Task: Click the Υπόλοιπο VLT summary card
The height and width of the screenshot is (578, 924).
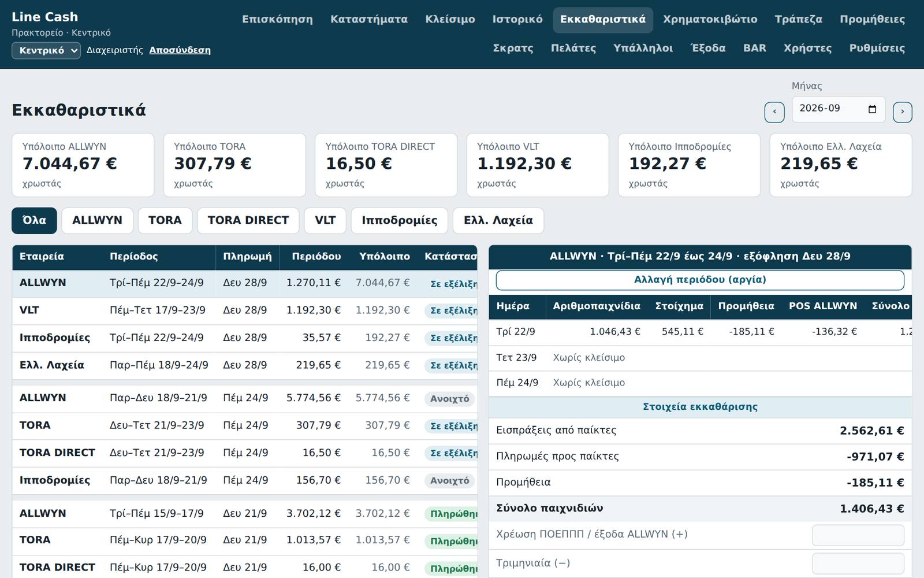Action: (x=538, y=165)
